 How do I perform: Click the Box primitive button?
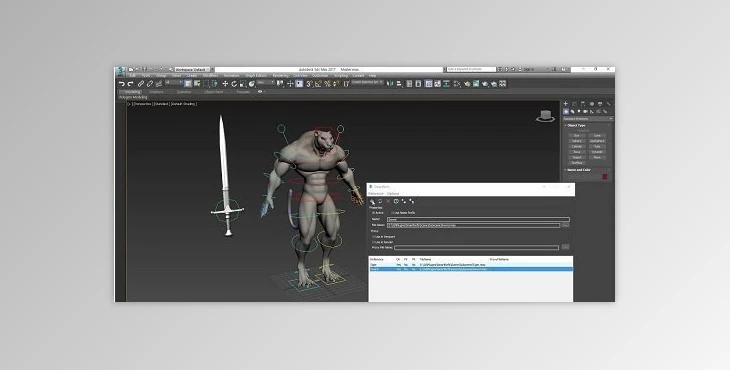[x=576, y=135]
